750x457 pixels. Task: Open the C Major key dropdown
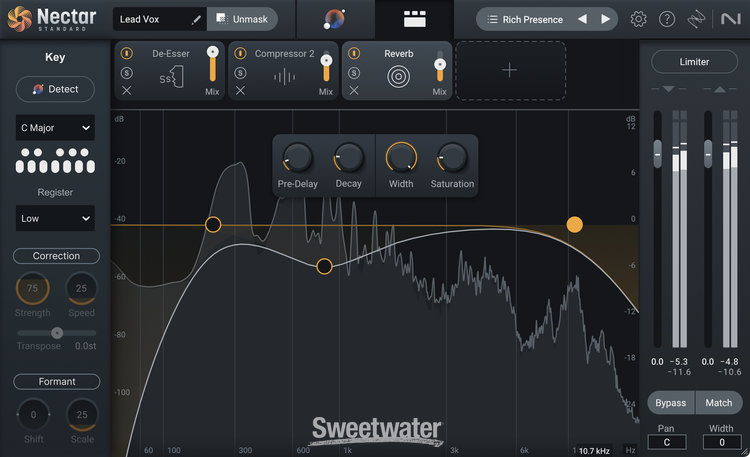[55, 128]
